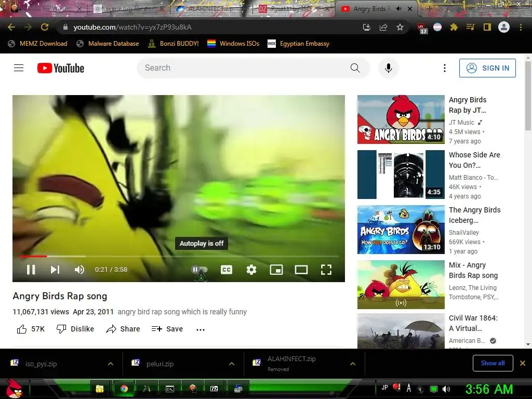532x399 pixels.
Task: Open Extensions puzzle piece menu
Action: pos(454,27)
